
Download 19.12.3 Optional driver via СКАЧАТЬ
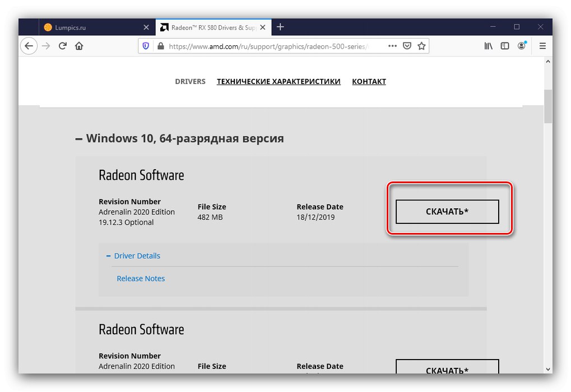447,212
